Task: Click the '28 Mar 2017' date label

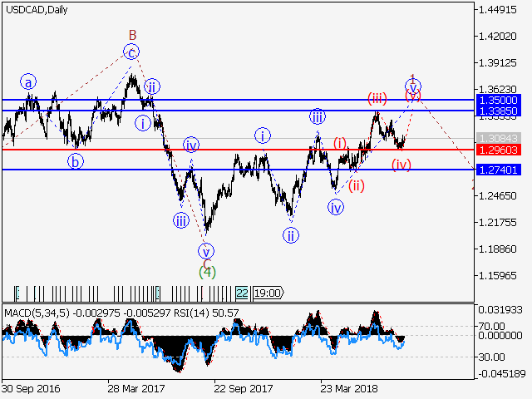Action: click(x=135, y=388)
